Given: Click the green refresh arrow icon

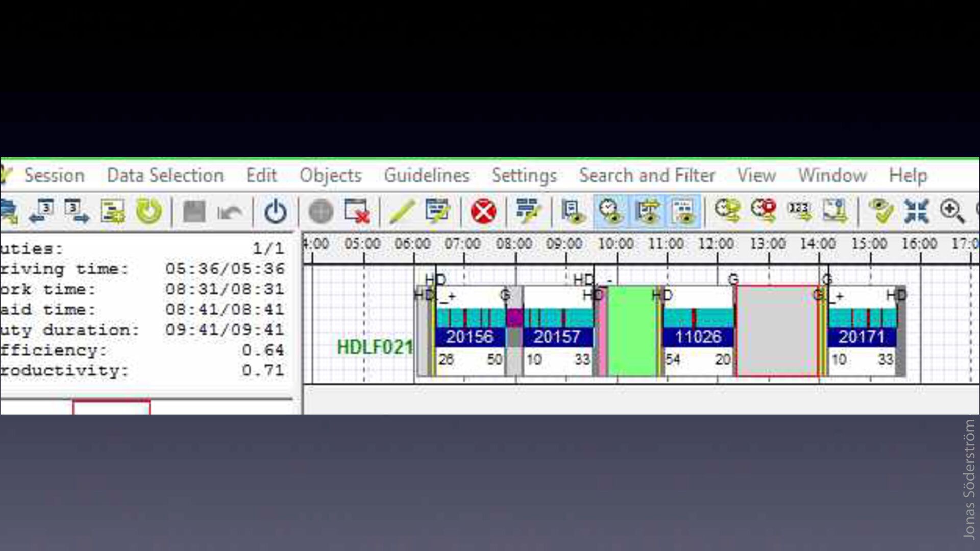Looking at the screenshot, I should click(x=149, y=211).
